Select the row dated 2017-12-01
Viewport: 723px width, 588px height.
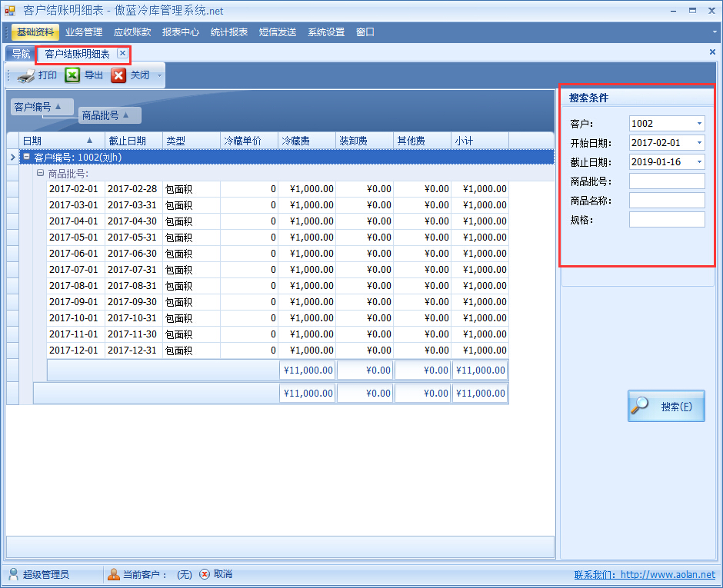click(x=278, y=350)
